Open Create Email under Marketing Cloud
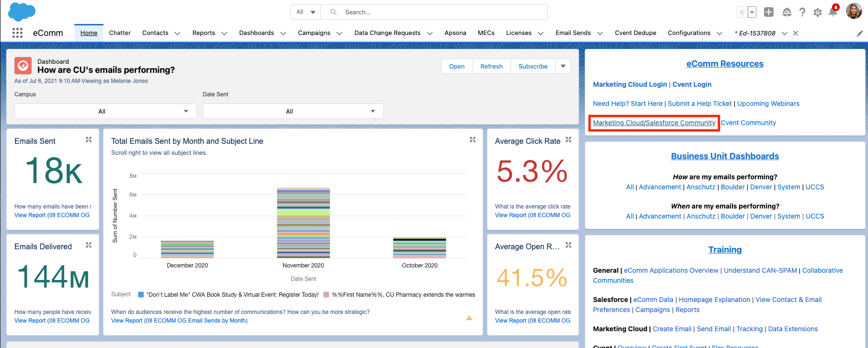Image resolution: width=868 pixels, height=348 pixels. (672, 329)
